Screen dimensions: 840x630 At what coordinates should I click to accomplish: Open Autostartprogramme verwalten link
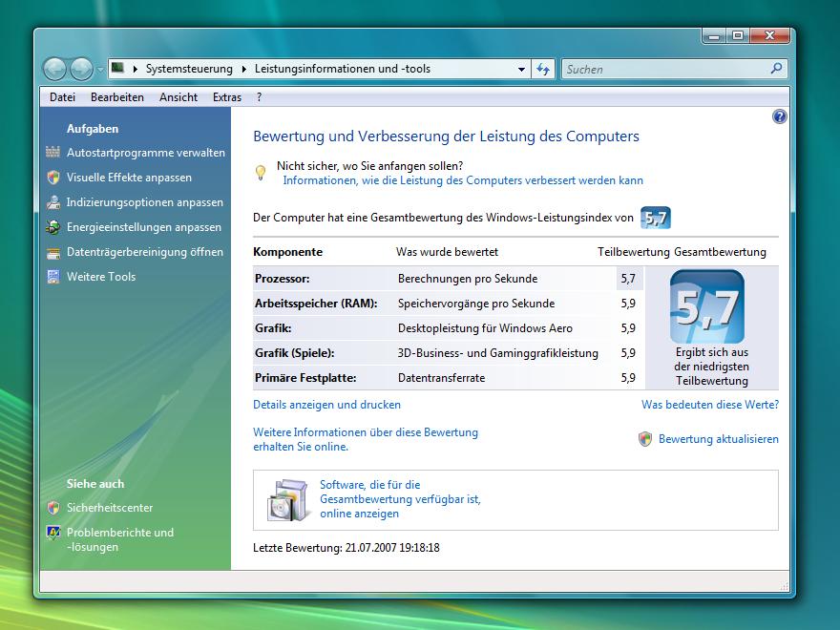pos(146,153)
